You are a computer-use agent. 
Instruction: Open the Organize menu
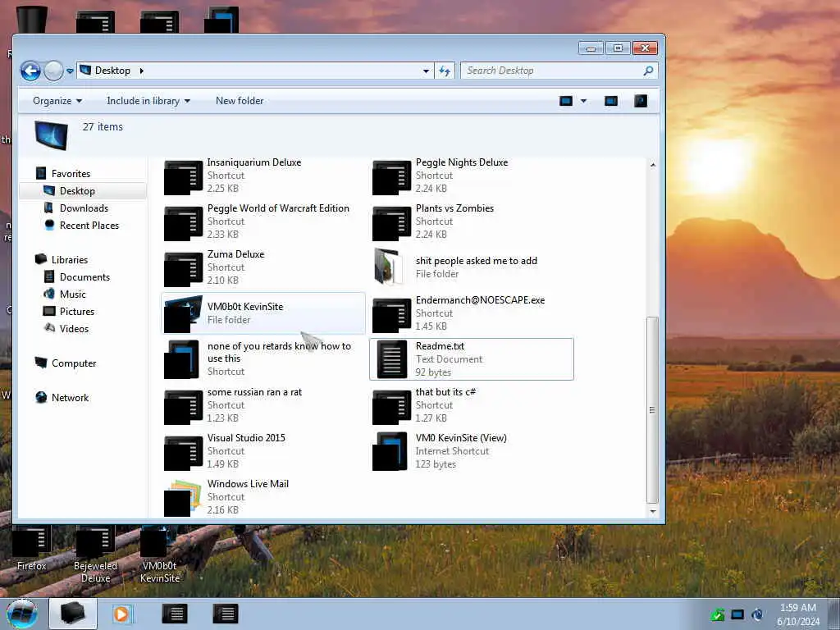coord(57,101)
